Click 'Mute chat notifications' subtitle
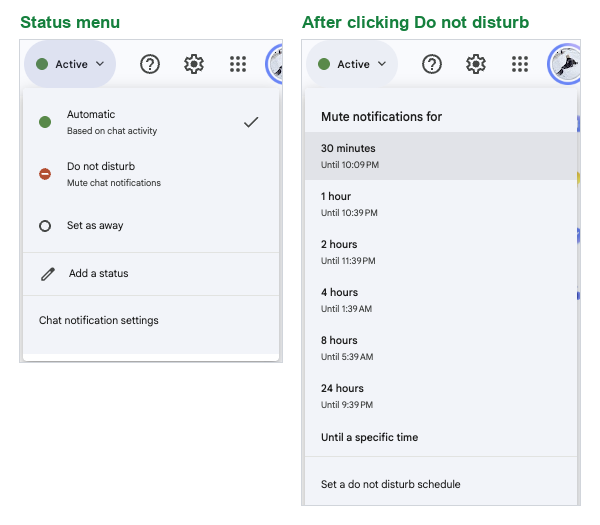 (x=114, y=183)
